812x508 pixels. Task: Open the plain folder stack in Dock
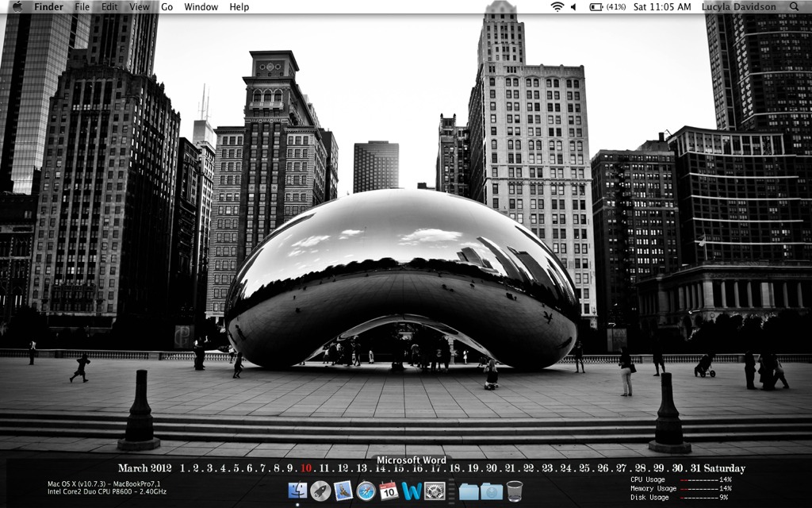click(x=469, y=491)
